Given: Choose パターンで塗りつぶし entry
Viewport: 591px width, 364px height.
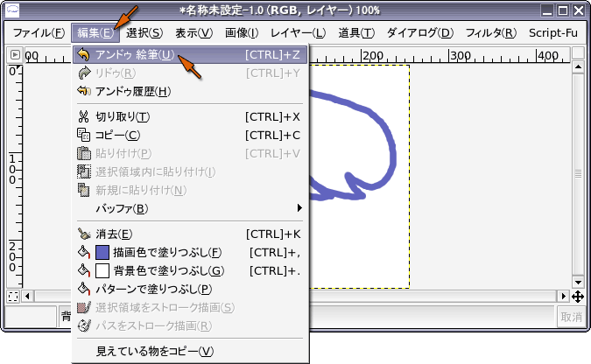Looking at the screenshot, I should pyautogui.click(x=190, y=289).
